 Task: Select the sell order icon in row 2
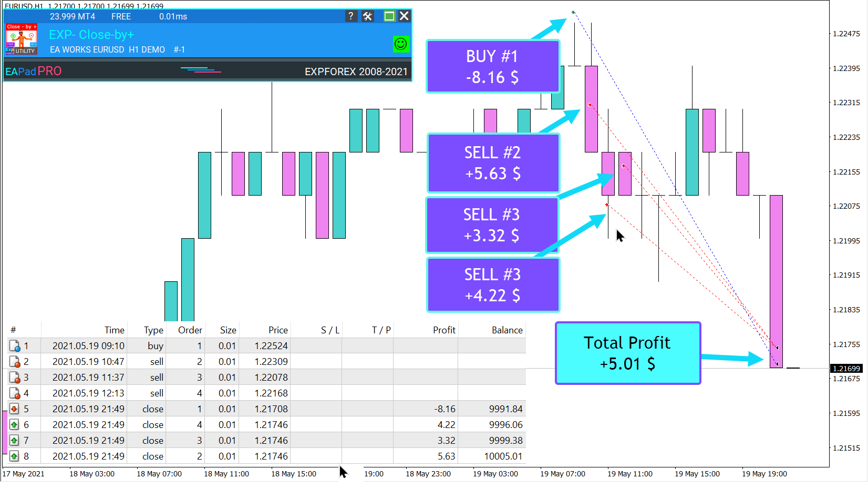pos(14,362)
